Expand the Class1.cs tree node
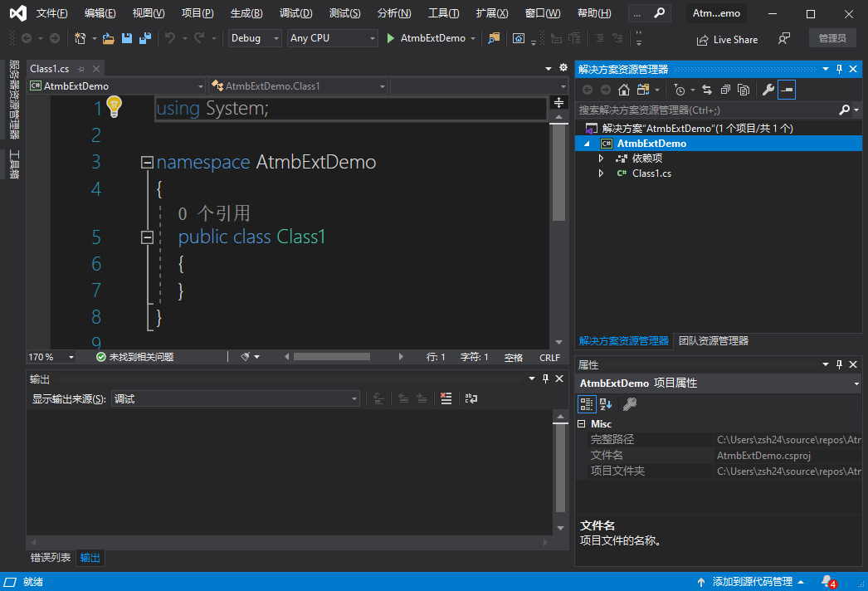Image resolution: width=868 pixels, height=591 pixels. [601, 173]
